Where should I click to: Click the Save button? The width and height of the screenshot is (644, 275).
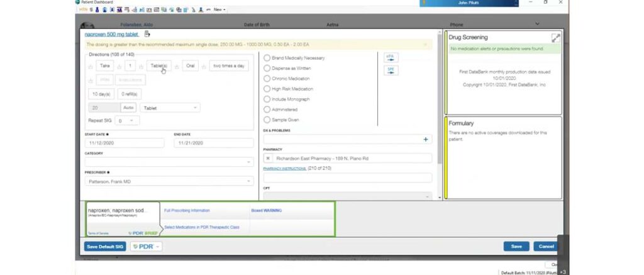516,246
